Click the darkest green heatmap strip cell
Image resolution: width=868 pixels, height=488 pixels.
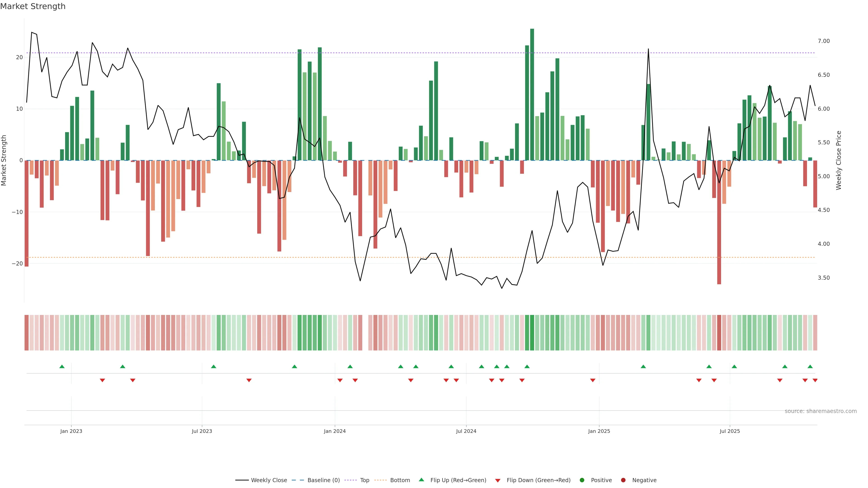point(532,333)
